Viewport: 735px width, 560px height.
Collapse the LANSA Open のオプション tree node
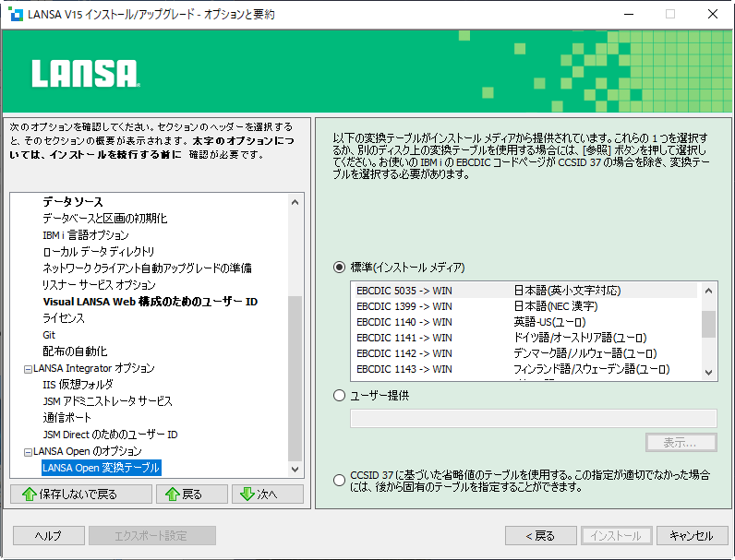[28, 452]
